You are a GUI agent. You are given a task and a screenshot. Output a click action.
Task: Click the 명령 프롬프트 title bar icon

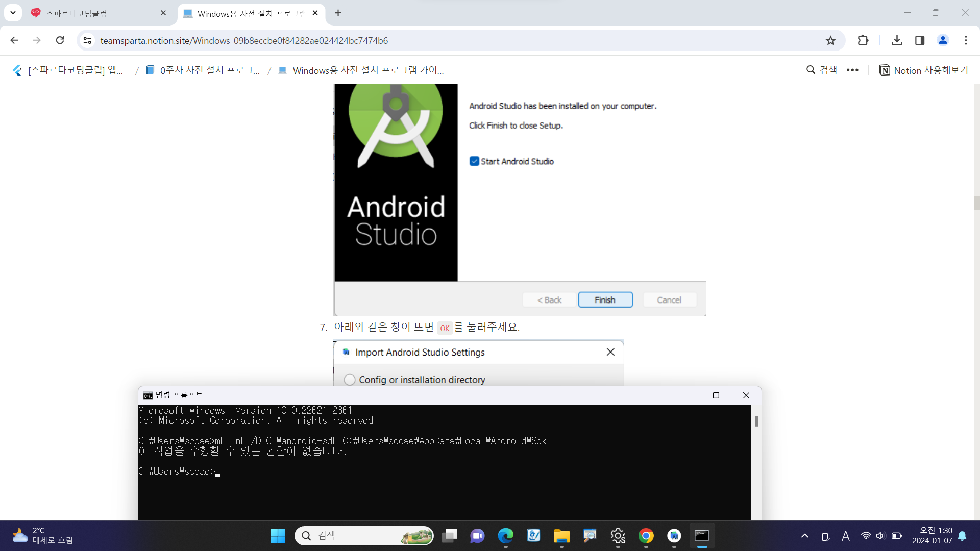pyautogui.click(x=148, y=395)
